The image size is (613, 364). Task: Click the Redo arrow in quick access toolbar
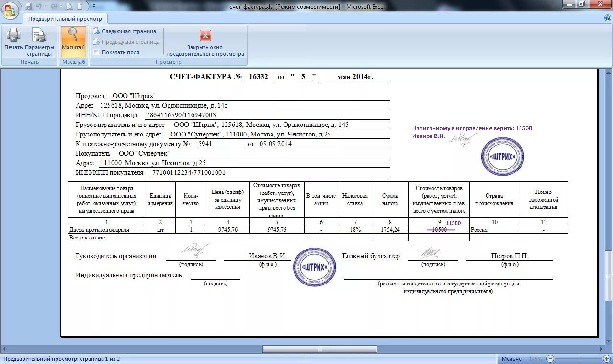[x=53, y=6]
